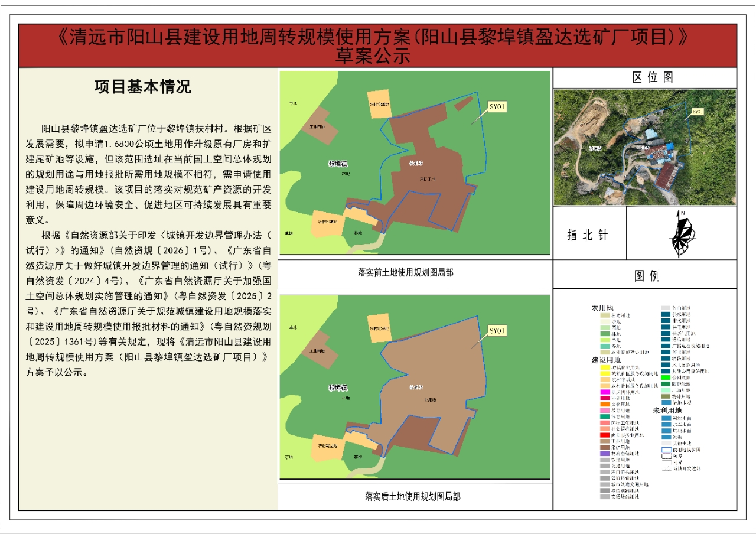Click the 防护绿地 green legend swatch
This screenshot has height=534, width=756.
pos(666,384)
